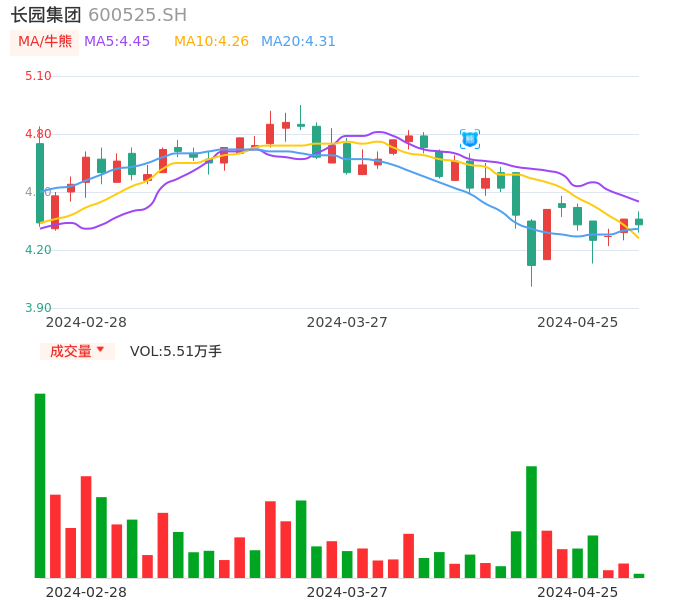This screenshot has width=686, height=606.
Task: Toggle the MA5:4.45 legend line
Action: click(x=117, y=42)
